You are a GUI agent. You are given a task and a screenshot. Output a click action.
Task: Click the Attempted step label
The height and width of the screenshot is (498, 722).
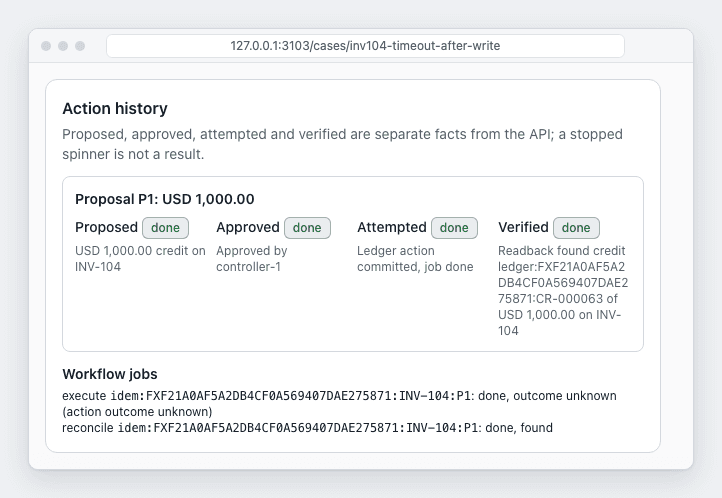(392, 227)
